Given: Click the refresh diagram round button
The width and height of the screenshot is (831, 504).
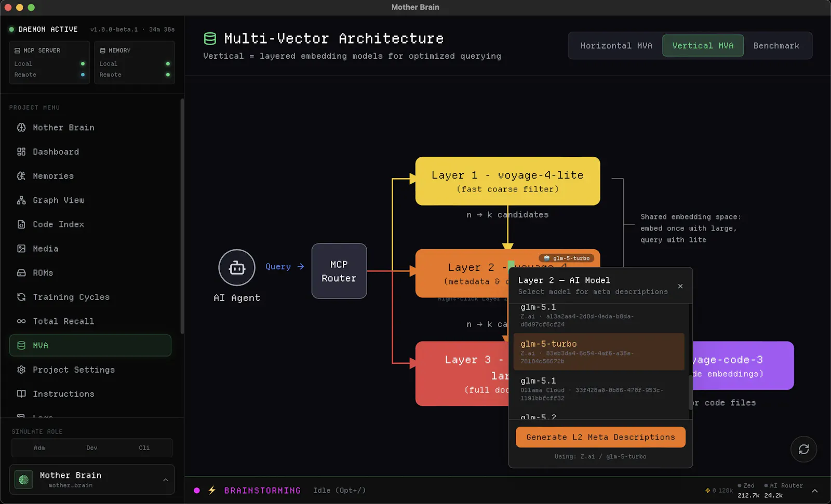Looking at the screenshot, I should point(803,449).
